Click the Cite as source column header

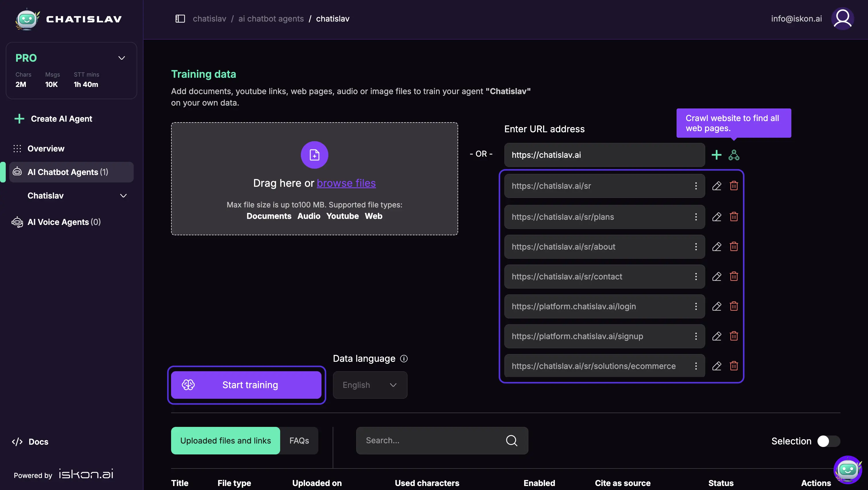(623, 483)
